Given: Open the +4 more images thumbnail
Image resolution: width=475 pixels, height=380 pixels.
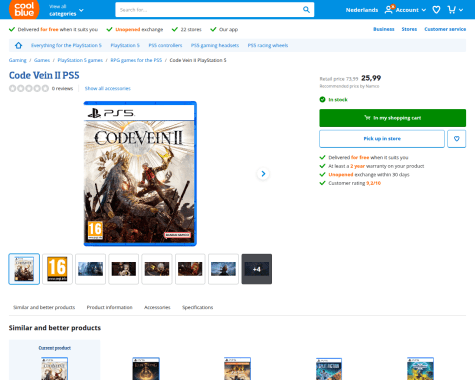Looking at the screenshot, I should (257, 269).
